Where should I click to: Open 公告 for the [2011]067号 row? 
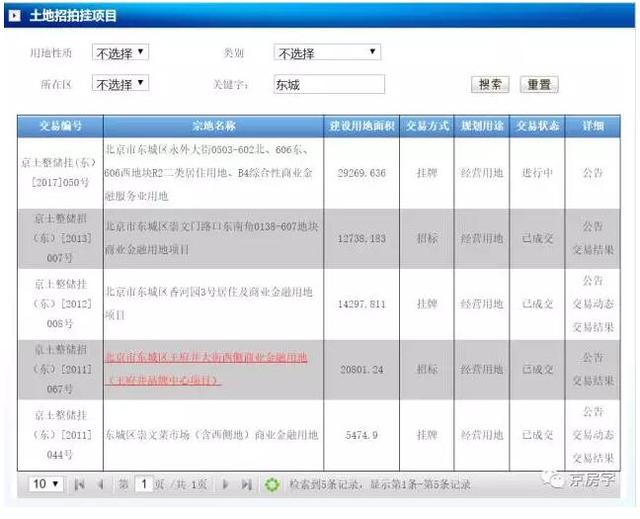(593, 358)
